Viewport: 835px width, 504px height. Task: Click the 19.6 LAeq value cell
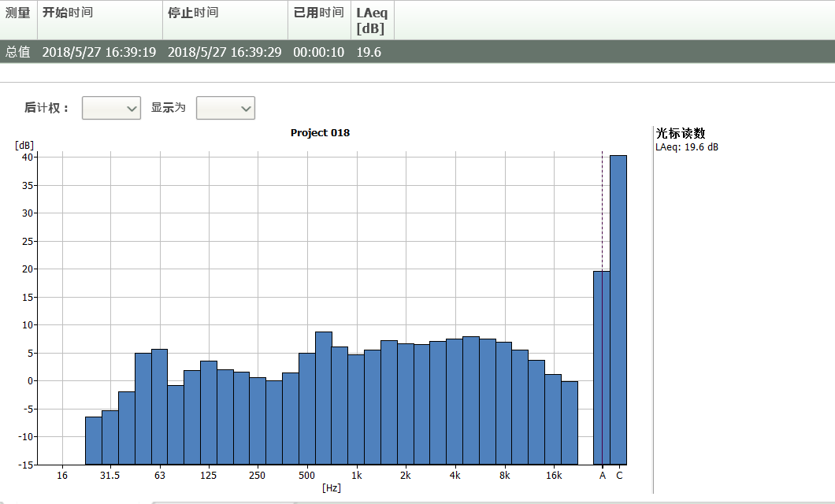[x=369, y=52]
